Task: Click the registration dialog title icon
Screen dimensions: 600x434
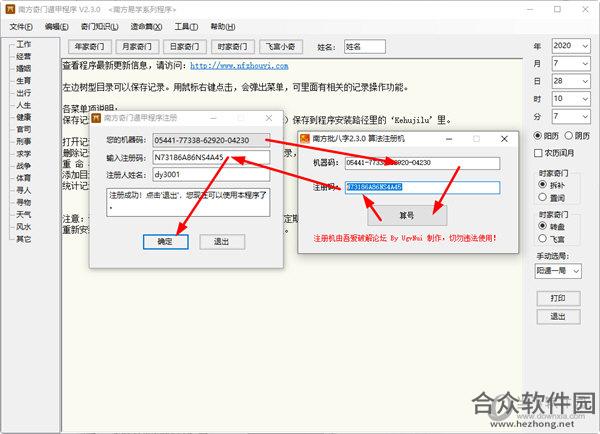Action: 96,118
